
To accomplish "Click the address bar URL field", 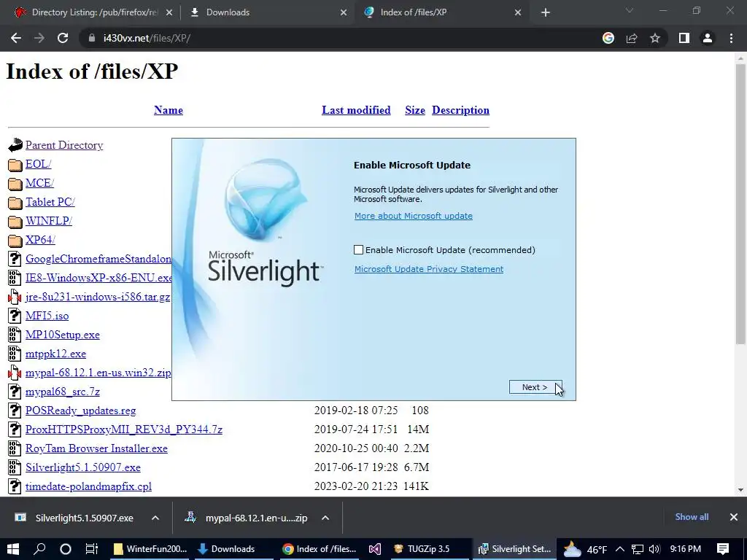I will 333,38.
